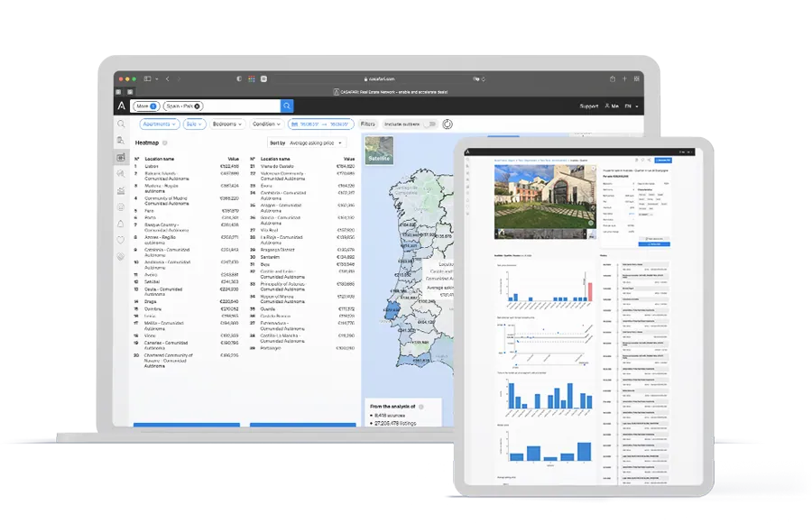Screen dimensions: 812x523
Task: Open the Support link in the header
Action: click(589, 106)
